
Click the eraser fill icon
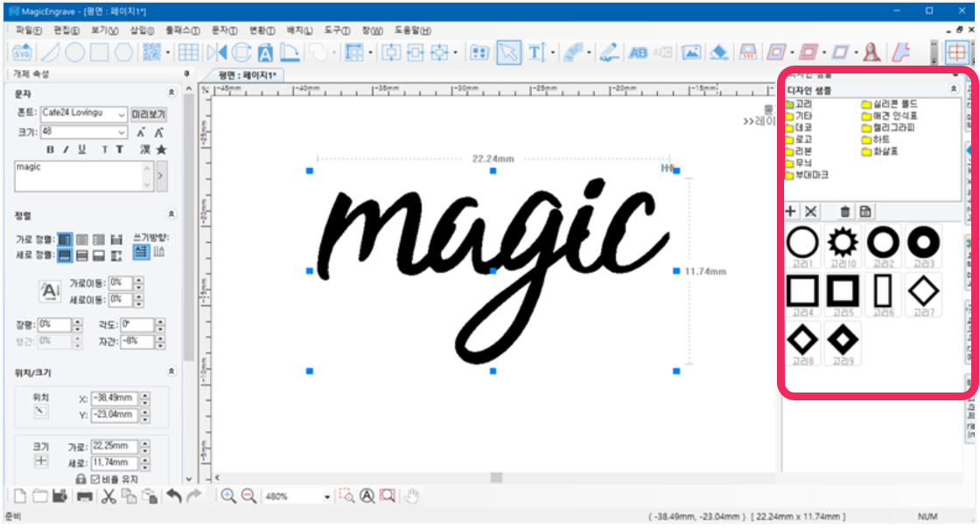[718, 52]
